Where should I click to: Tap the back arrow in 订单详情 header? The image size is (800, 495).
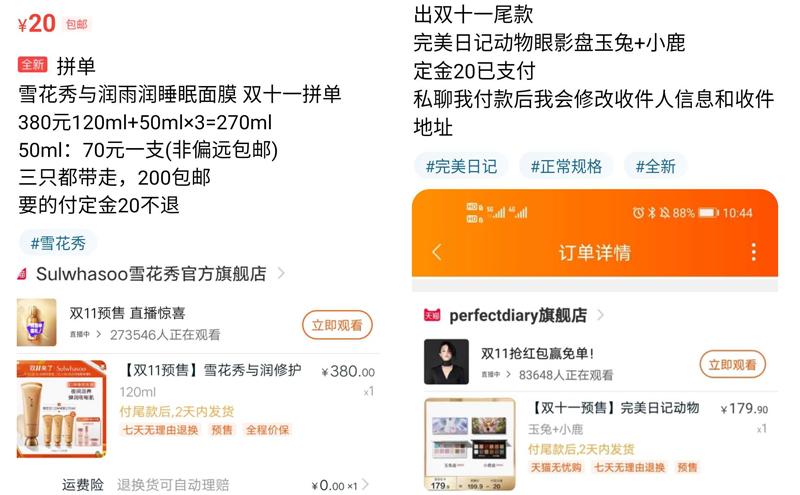pyautogui.click(x=436, y=252)
